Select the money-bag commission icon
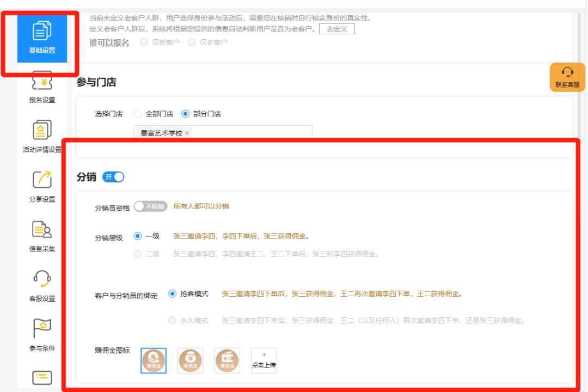This screenshot has width=588, height=392. coord(190,360)
